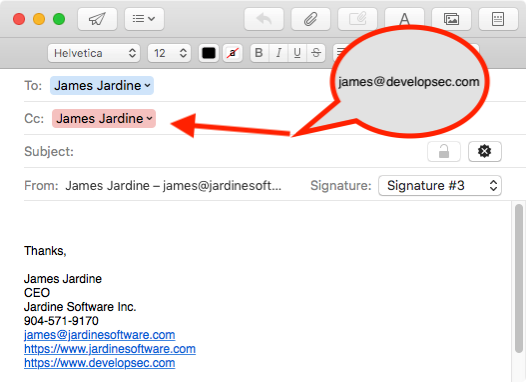Image resolution: width=526 pixels, height=382 pixels.
Task: Toggle italic formatting
Action: [278, 53]
